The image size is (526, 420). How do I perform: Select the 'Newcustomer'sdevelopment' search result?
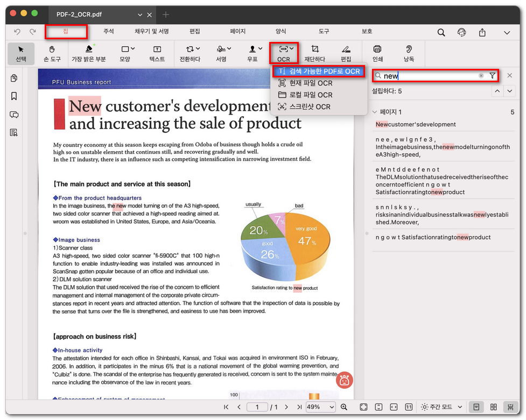tap(416, 124)
